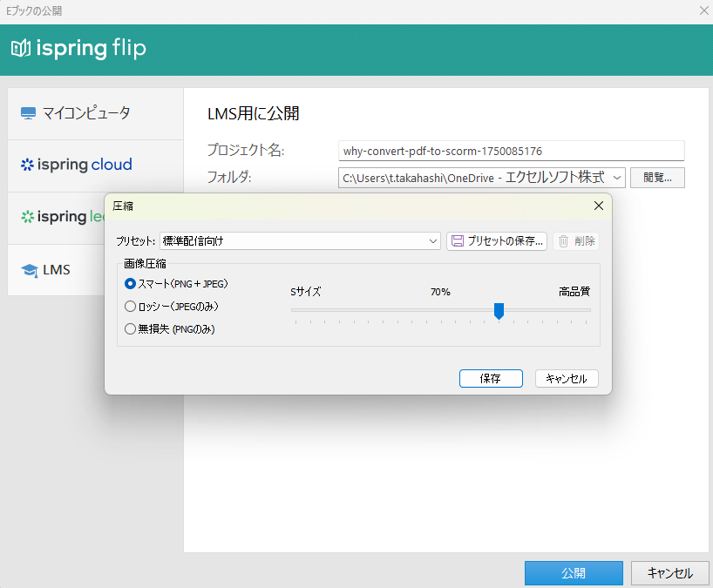713x588 pixels.
Task: Switch to the ispring cloud tab
Action: 96,166
